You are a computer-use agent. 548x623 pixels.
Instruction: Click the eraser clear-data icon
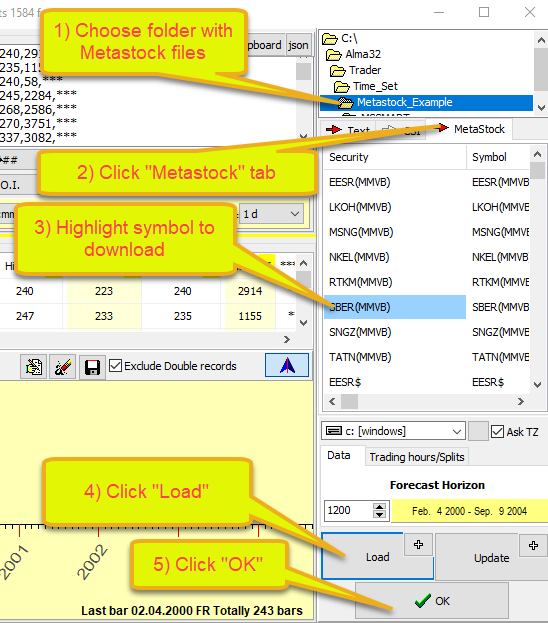(x=63, y=366)
